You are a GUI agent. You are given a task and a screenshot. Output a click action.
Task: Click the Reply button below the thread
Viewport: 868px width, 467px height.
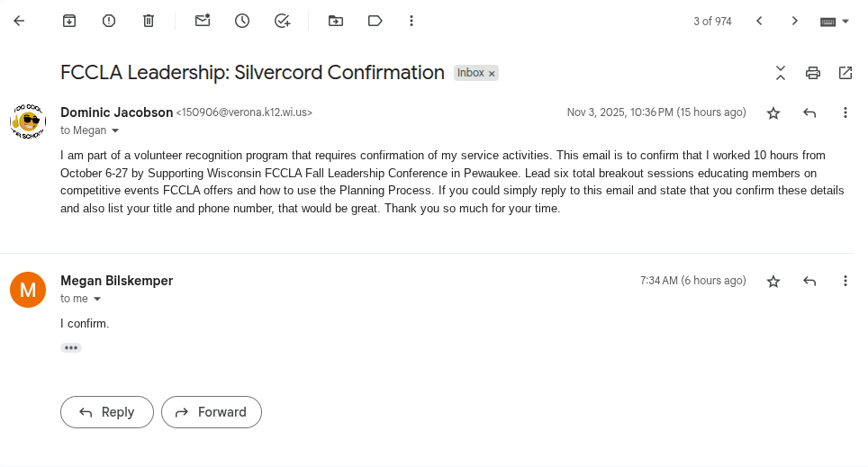107,412
